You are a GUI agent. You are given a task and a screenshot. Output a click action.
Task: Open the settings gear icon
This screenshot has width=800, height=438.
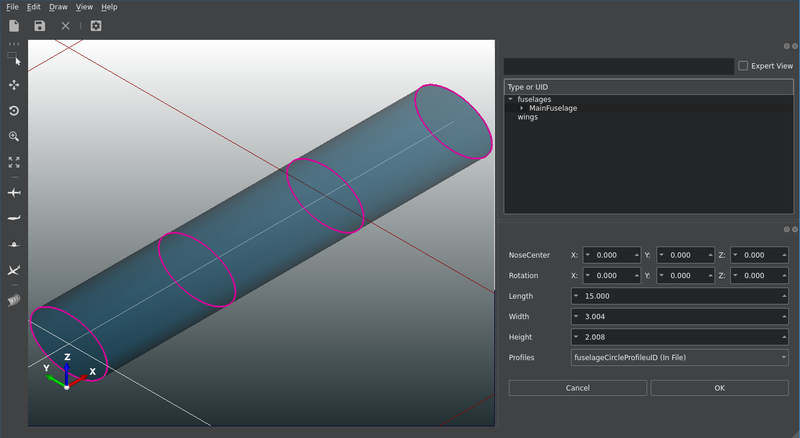[x=95, y=26]
